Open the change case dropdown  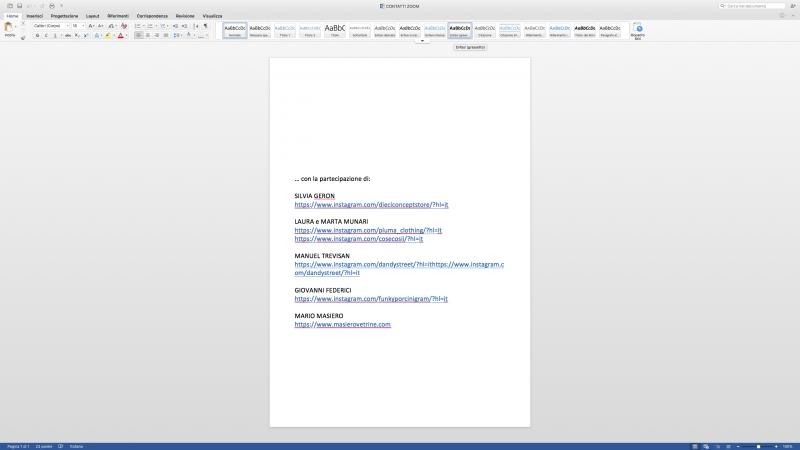(x=112, y=26)
